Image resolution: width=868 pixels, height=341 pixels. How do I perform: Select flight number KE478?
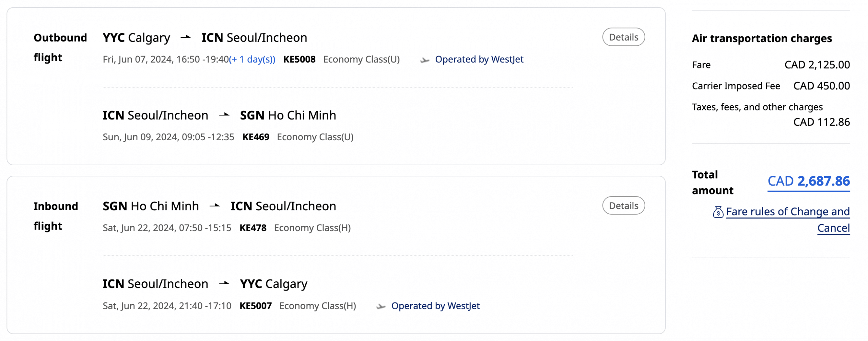pyautogui.click(x=253, y=228)
